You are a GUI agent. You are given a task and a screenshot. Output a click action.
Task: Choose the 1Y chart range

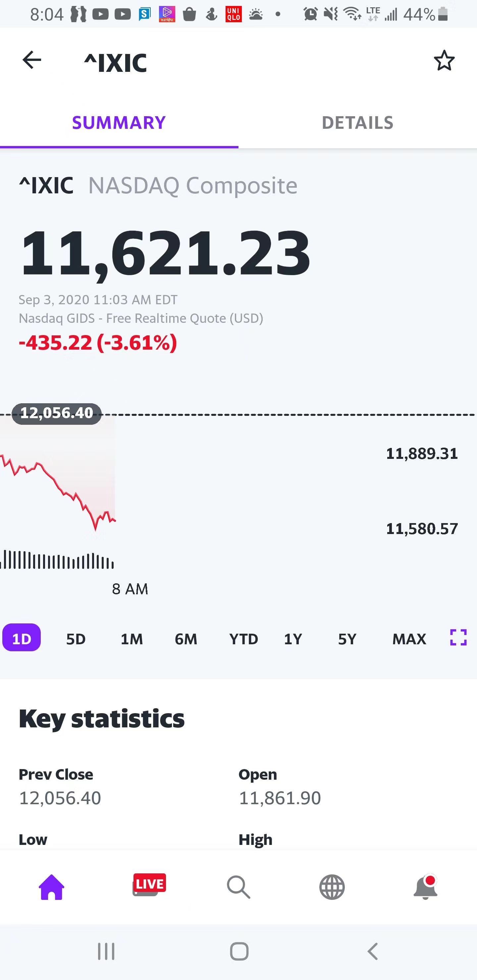pyautogui.click(x=293, y=639)
